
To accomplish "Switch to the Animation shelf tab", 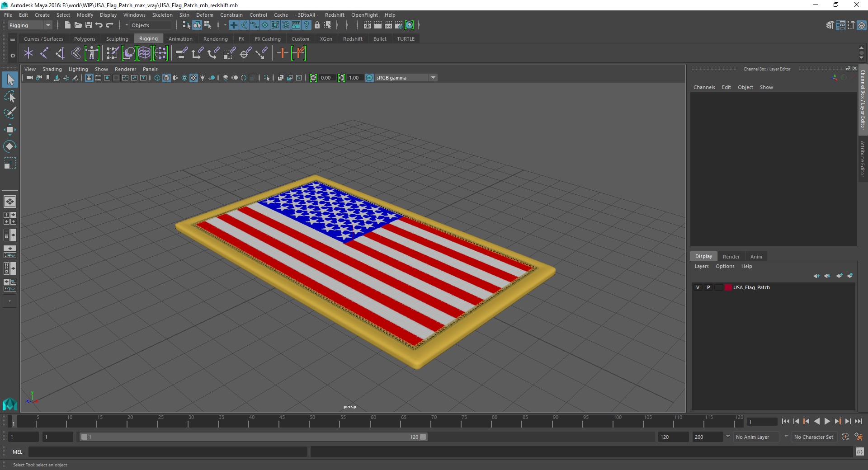I will (180, 39).
